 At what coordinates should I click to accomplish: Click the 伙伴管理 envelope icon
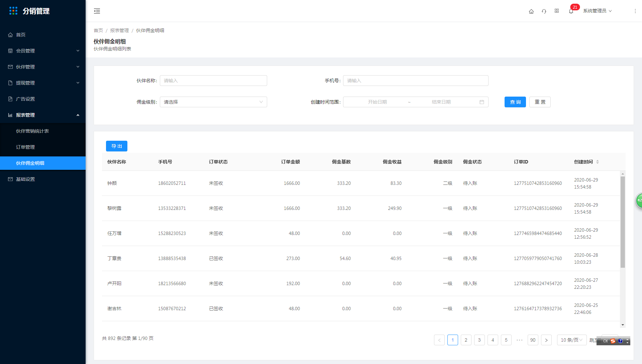tap(10, 67)
